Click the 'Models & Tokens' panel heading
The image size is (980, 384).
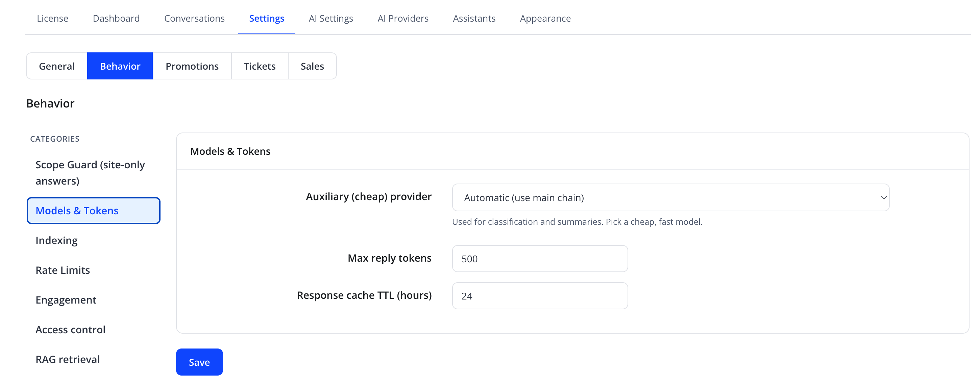point(230,151)
